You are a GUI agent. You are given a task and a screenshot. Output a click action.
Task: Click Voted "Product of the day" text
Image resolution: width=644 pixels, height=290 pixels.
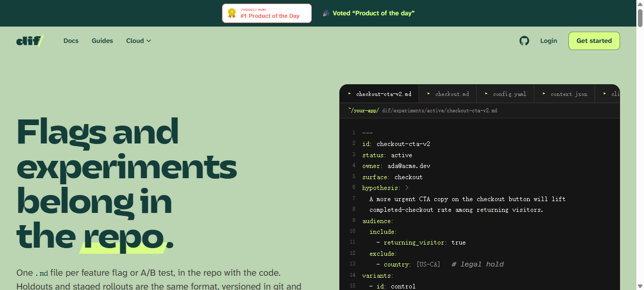click(x=374, y=13)
